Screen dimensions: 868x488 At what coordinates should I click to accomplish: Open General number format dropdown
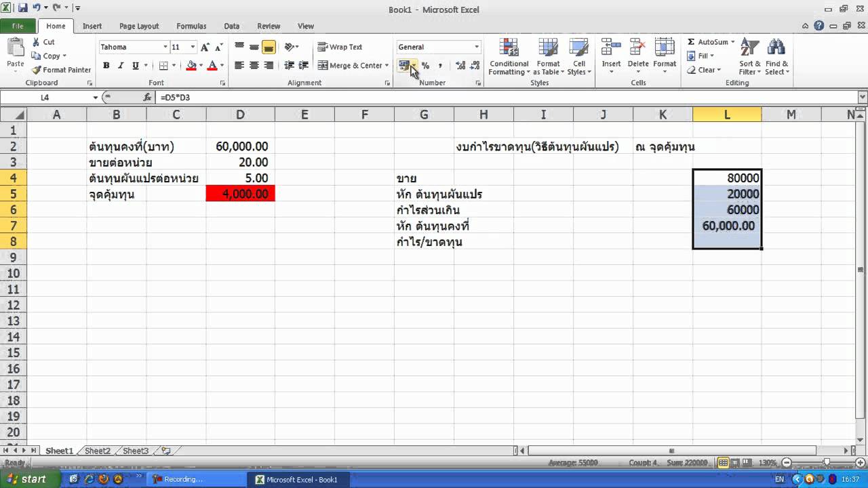pyautogui.click(x=477, y=47)
